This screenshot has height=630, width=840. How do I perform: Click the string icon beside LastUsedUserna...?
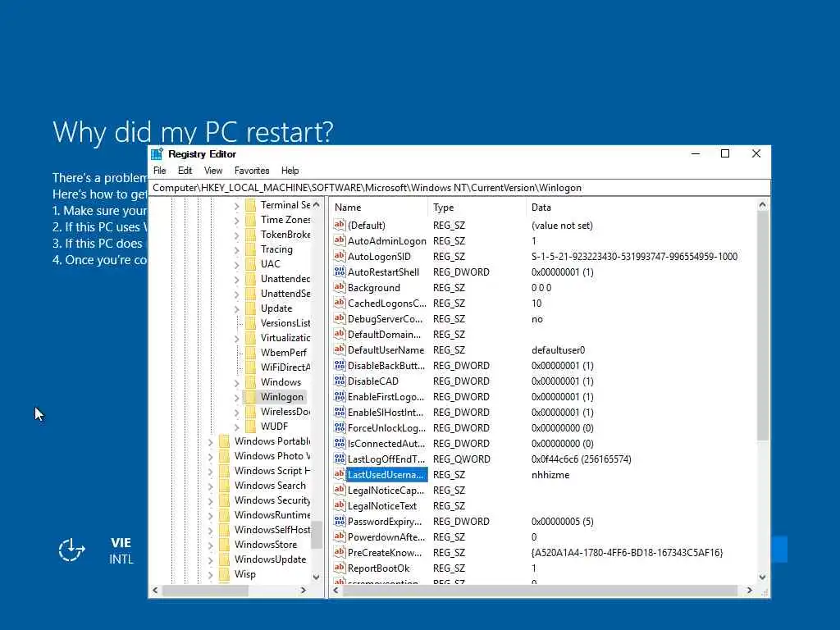click(339, 474)
